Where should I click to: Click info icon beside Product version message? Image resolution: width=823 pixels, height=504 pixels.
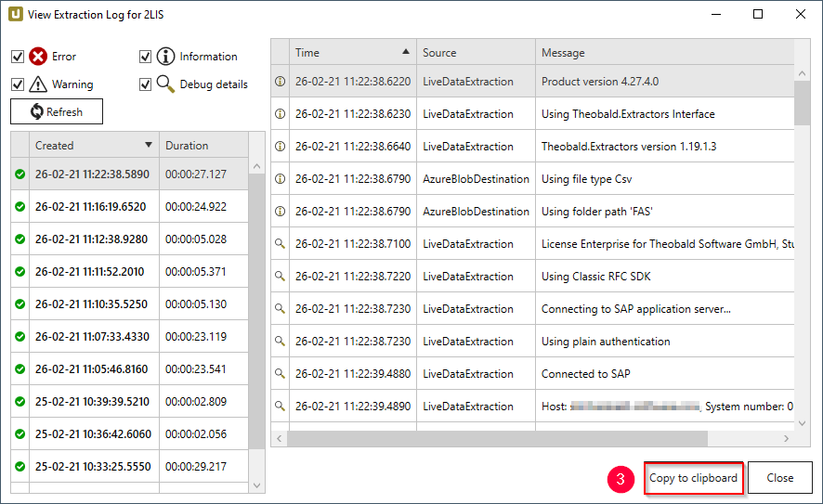(280, 82)
